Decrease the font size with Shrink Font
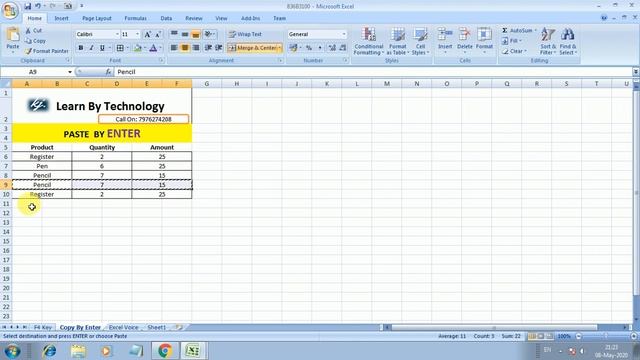This screenshot has width=640, height=360. click(158, 34)
